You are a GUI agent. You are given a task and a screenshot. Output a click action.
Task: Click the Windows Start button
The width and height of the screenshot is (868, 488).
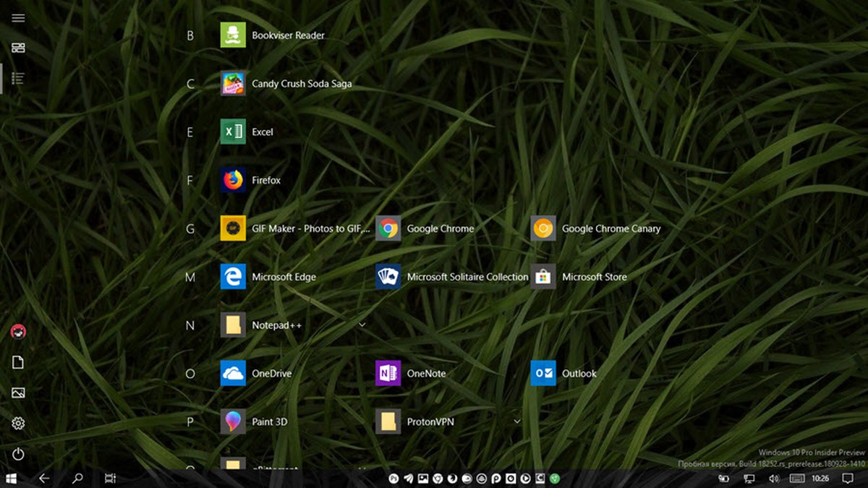point(12,478)
